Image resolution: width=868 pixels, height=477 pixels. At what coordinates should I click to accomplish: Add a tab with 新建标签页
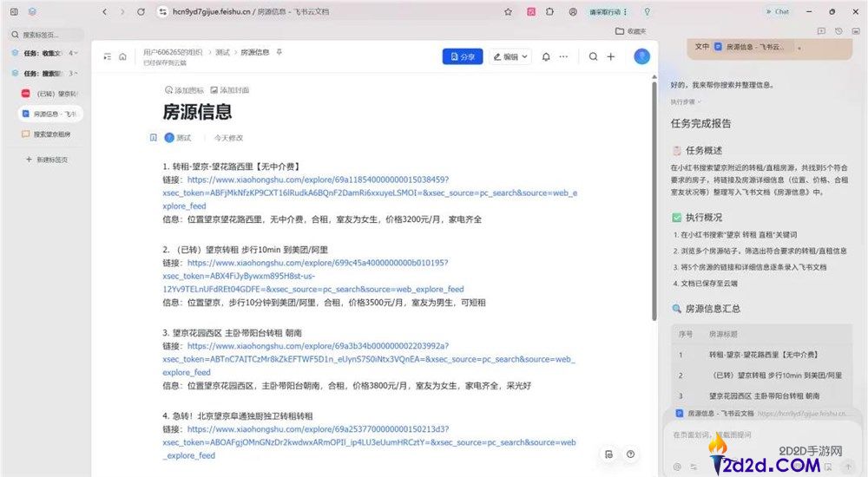point(47,160)
